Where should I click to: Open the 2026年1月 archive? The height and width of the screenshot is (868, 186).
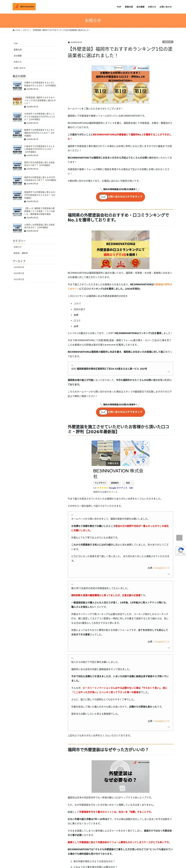pyautogui.click(x=34, y=273)
